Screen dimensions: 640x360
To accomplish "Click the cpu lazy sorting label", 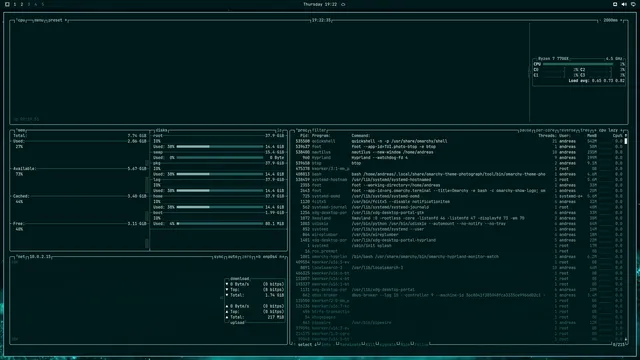I will click(608, 130).
